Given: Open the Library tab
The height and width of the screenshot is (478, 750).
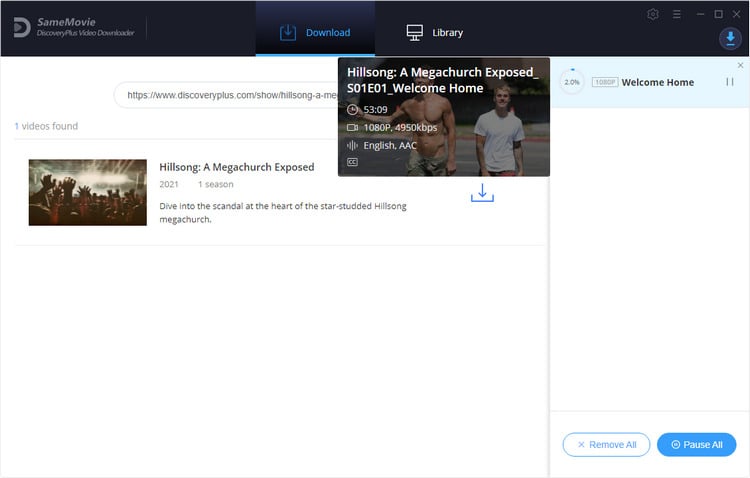Looking at the screenshot, I should click(x=434, y=33).
